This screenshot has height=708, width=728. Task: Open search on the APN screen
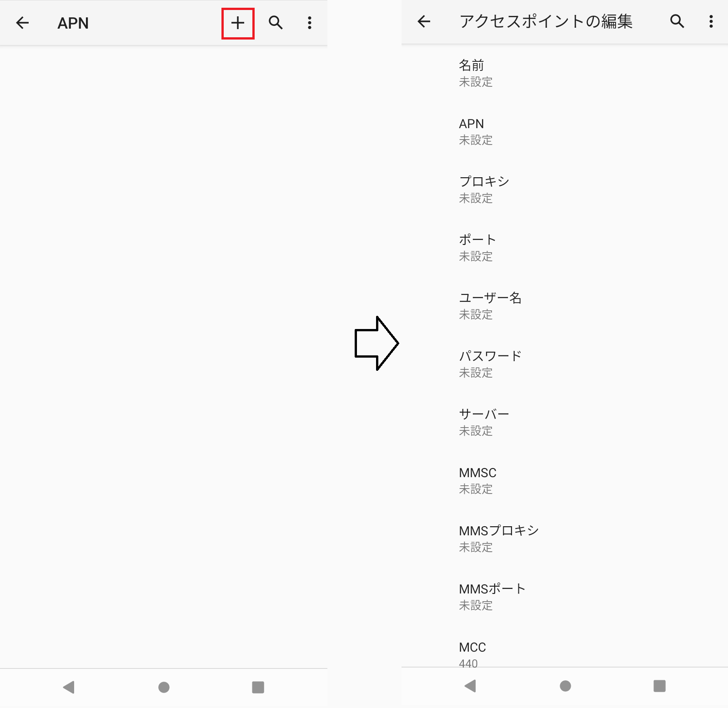276,23
